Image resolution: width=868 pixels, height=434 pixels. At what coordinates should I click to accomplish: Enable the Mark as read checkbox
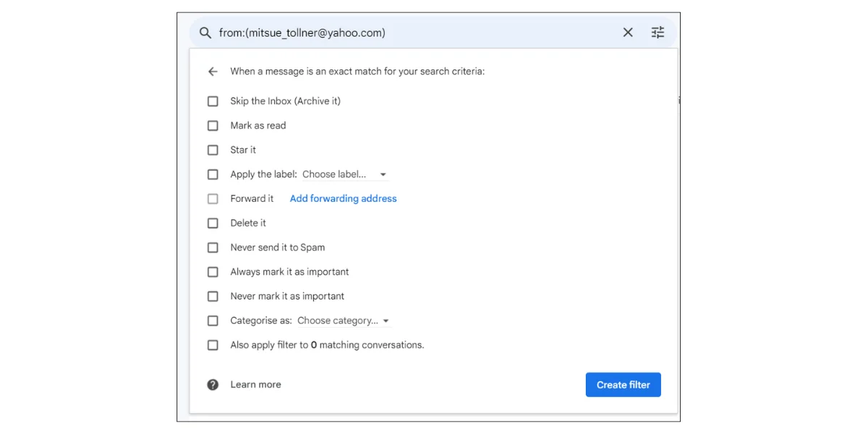pyautogui.click(x=213, y=126)
